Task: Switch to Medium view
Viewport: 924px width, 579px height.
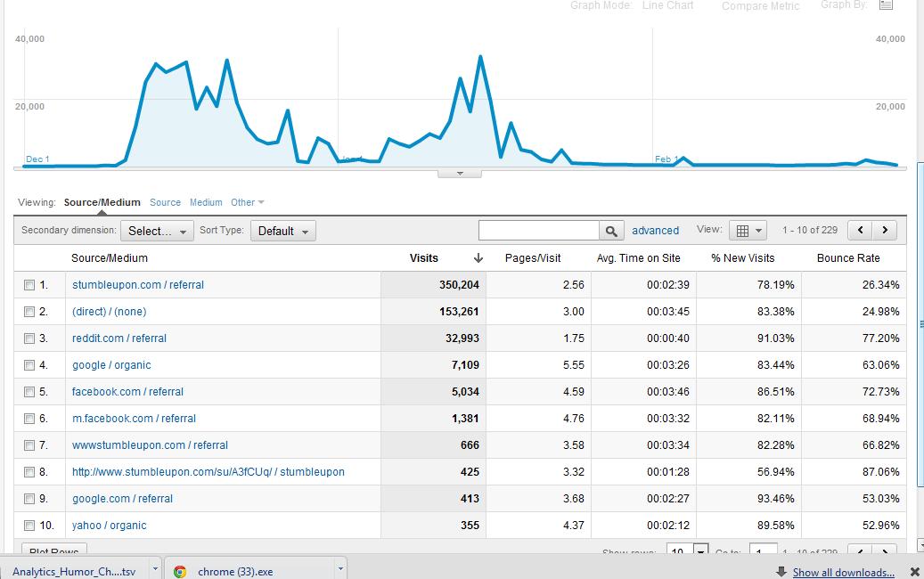Action: [x=206, y=202]
